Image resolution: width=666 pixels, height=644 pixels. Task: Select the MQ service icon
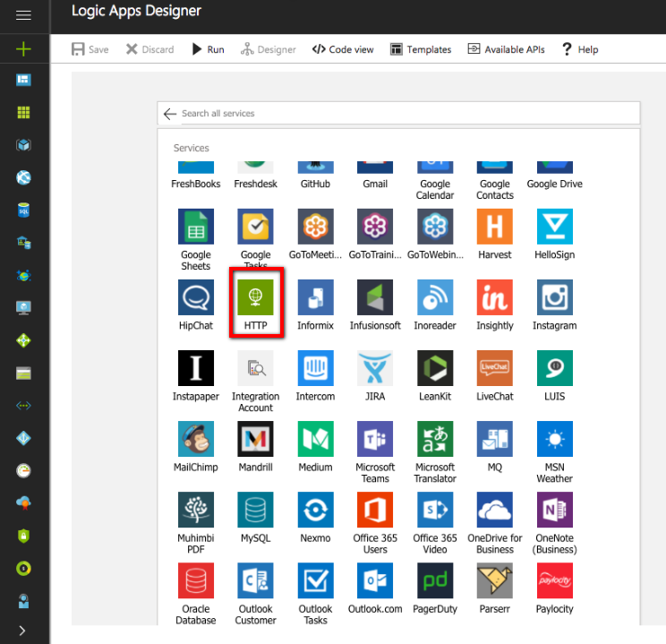pos(495,439)
